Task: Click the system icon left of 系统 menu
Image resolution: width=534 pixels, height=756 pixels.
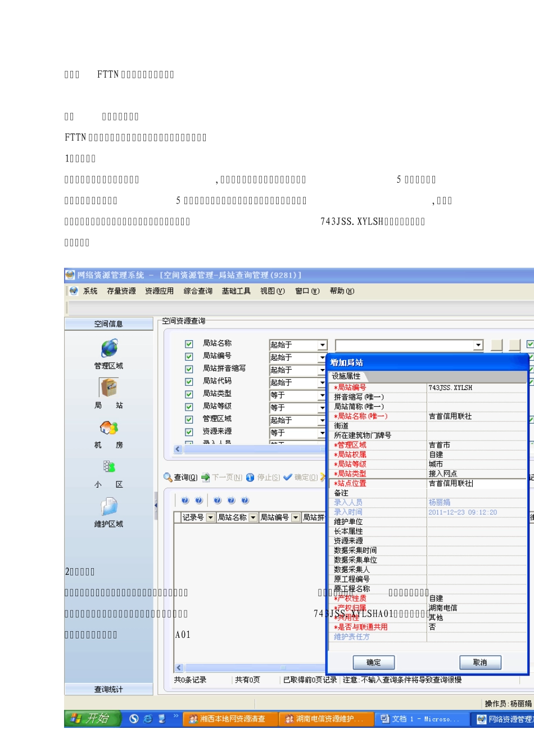Action: [x=74, y=291]
